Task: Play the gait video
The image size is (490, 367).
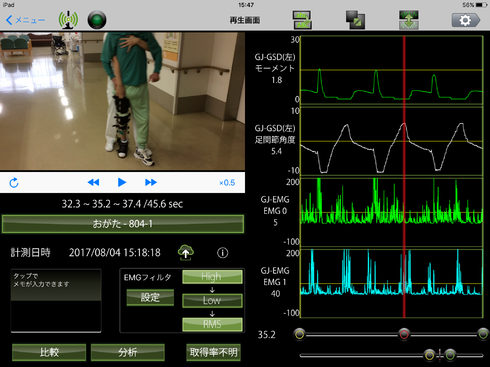Action: point(122,182)
